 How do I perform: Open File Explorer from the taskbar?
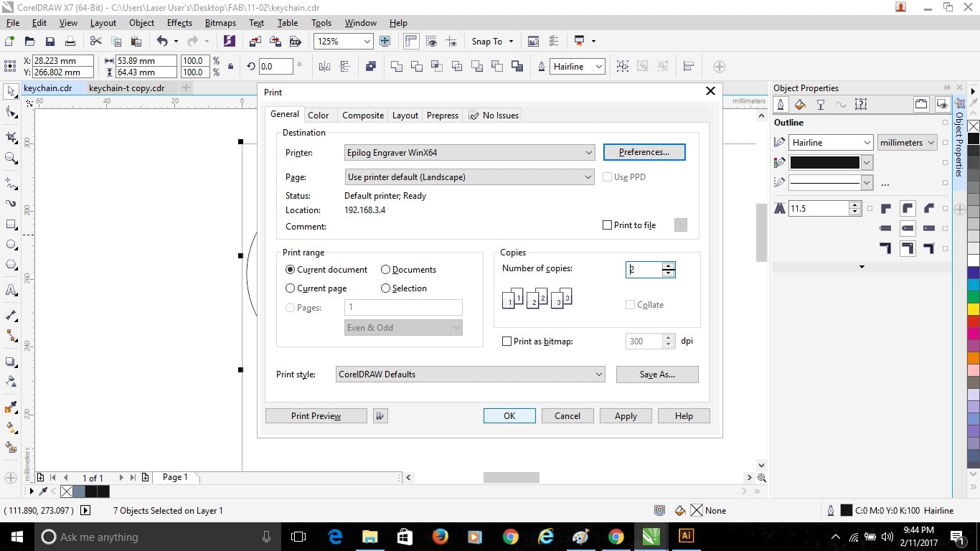(369, 537)
